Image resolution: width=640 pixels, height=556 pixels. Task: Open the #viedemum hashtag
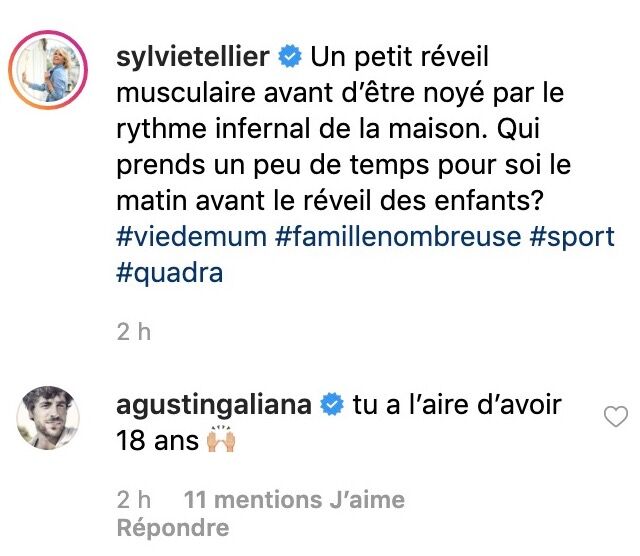(191, 237)
